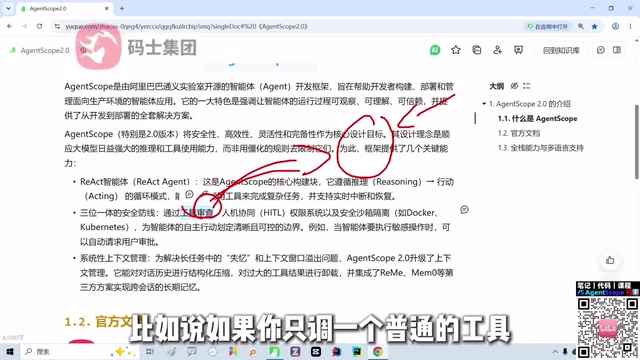Close the AgentScope2.0 browser tab
The height and width of the screenshot is (360, 640).
click(x=107, y=8)
